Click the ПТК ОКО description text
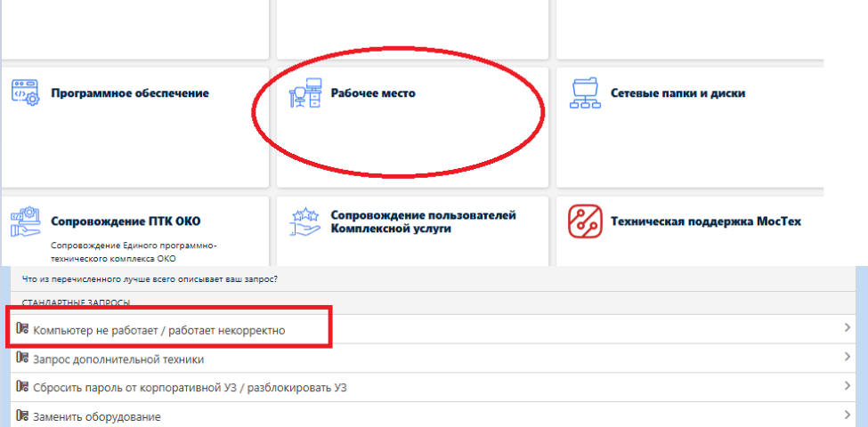This screenshot has height=427, width=868. [x=134, y=252]
